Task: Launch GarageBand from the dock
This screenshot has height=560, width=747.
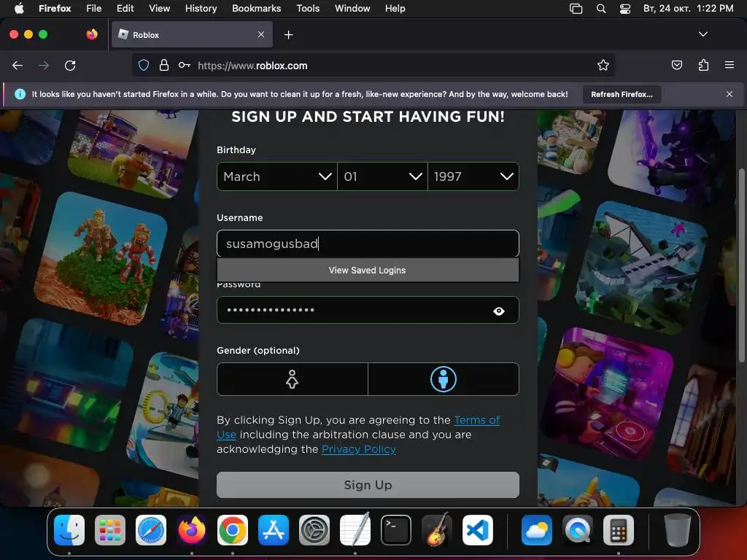Action: [x=437, y=530]
